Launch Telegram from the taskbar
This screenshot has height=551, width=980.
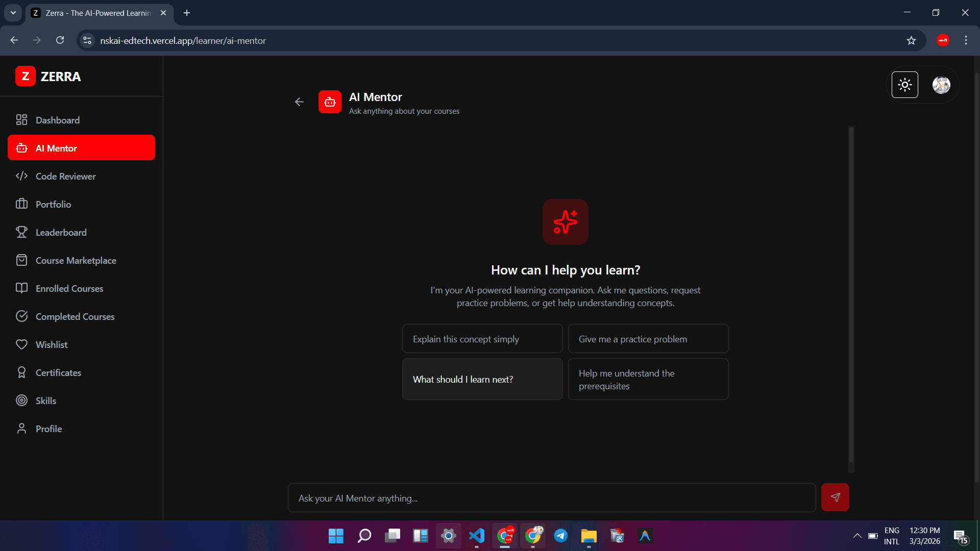561,536
